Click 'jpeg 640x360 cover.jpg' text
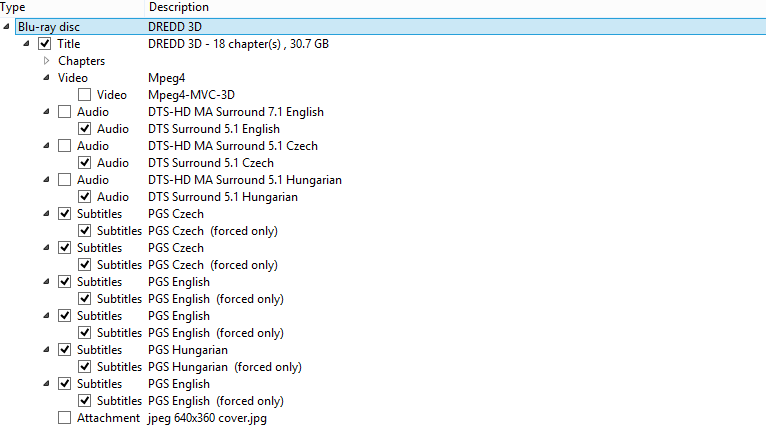 [208, 418]
